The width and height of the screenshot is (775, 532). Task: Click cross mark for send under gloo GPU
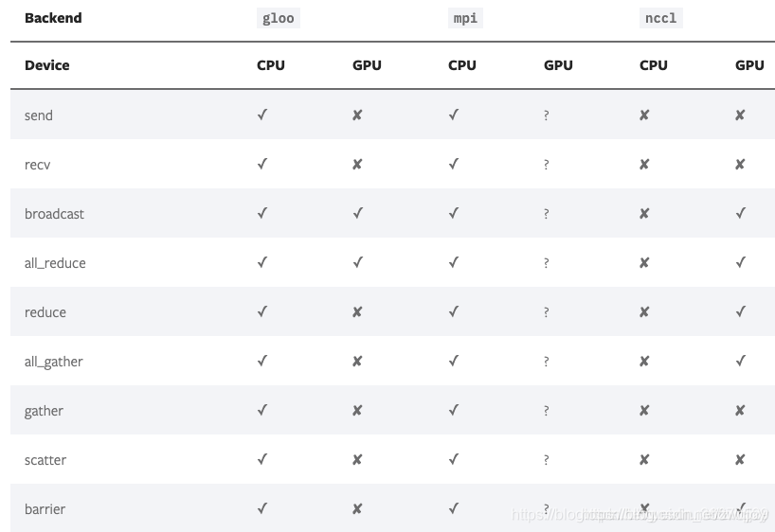[x=357, y=115]
